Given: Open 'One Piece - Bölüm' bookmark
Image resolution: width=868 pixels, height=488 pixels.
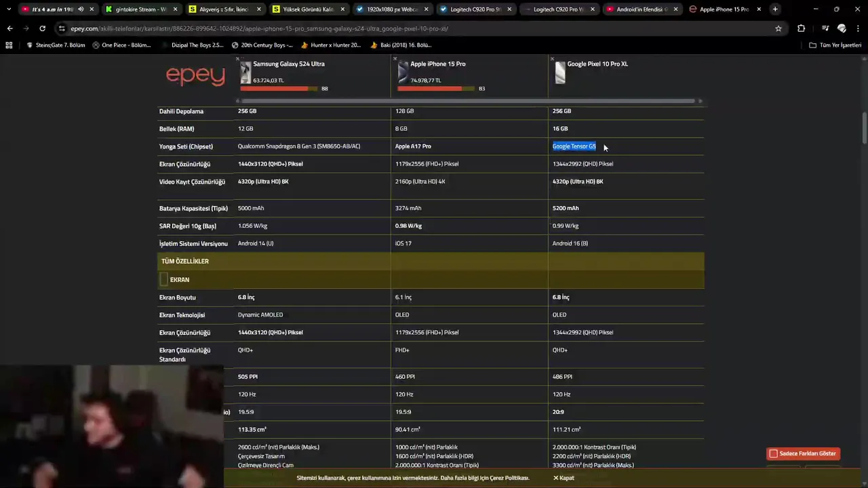Looking at the screenshot, I should 121,45.
